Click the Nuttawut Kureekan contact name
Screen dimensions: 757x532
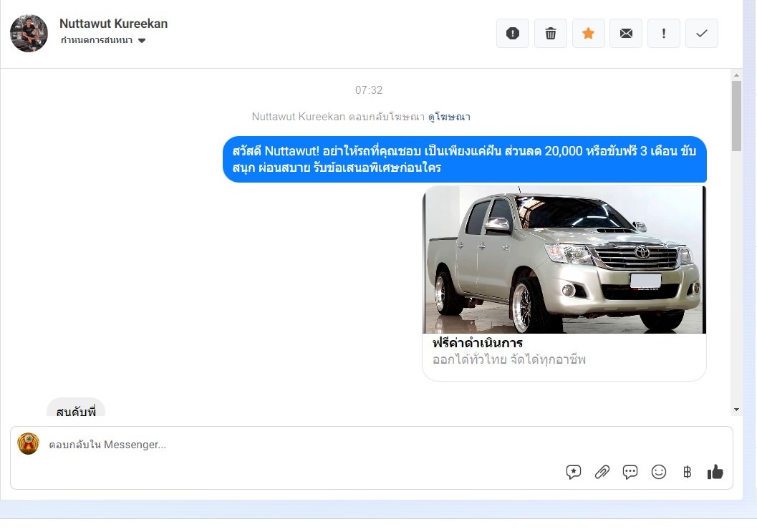tap(113, 24)
